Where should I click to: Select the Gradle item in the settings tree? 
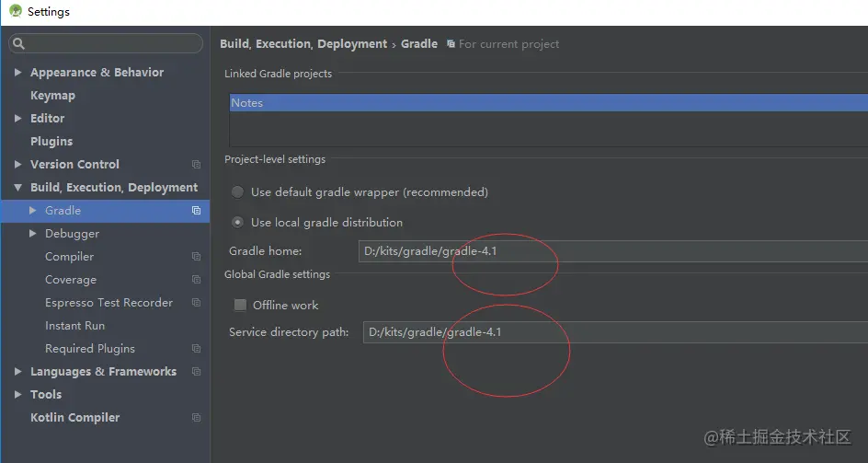(x=63, y=210)
